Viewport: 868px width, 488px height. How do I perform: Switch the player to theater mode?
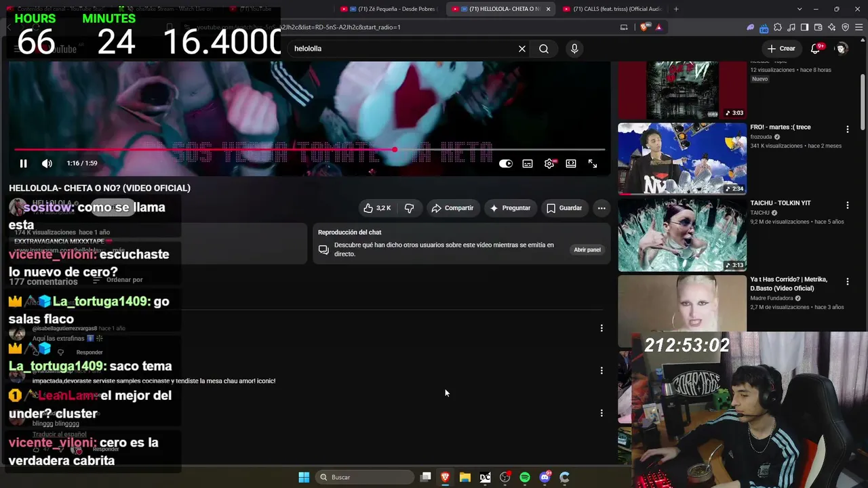tap(571, 163)
